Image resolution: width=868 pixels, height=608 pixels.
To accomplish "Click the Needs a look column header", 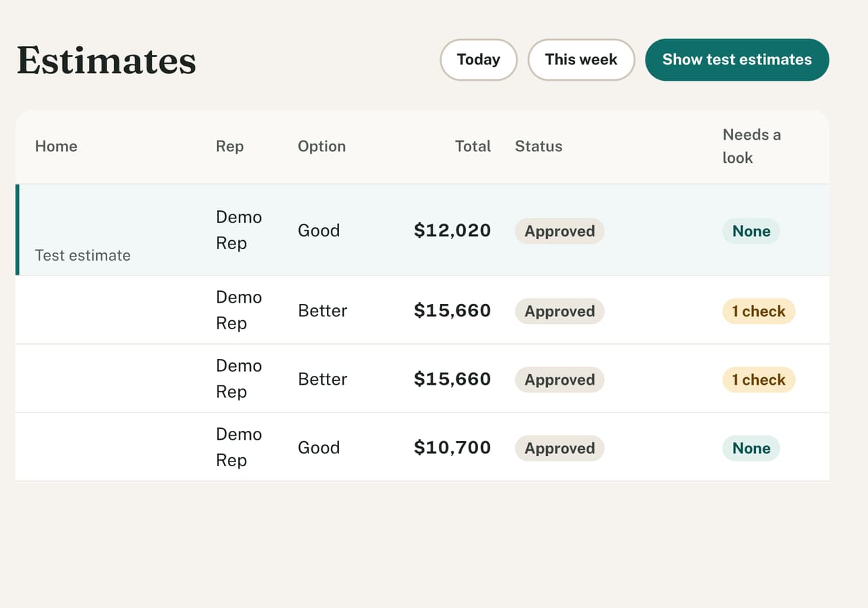I will tap(751, 147).
